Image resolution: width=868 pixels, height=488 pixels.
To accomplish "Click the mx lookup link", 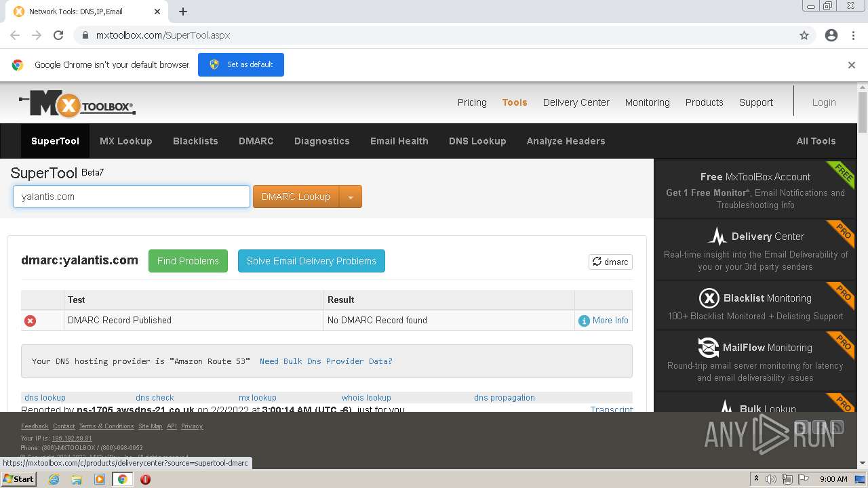I will tap(258, 398).
